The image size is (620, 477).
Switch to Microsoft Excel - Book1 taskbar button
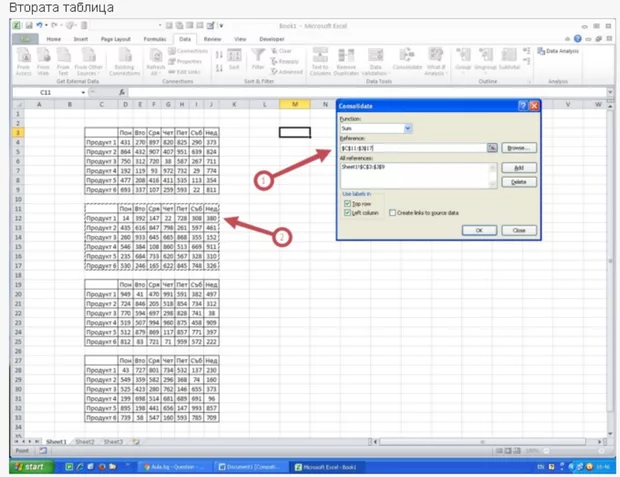[326, 467]
